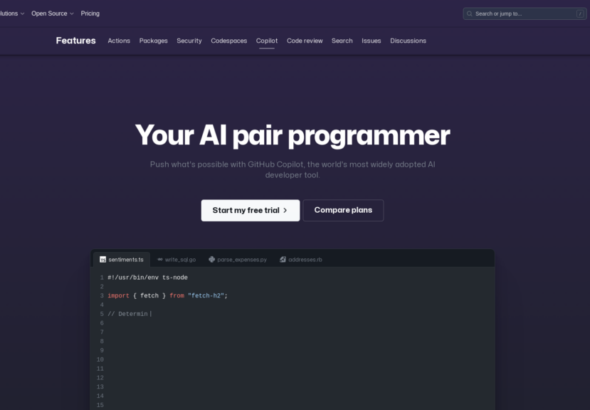The image size is (590, 410).
Task: Click the search magnifier icon
Action: (469, 14)
